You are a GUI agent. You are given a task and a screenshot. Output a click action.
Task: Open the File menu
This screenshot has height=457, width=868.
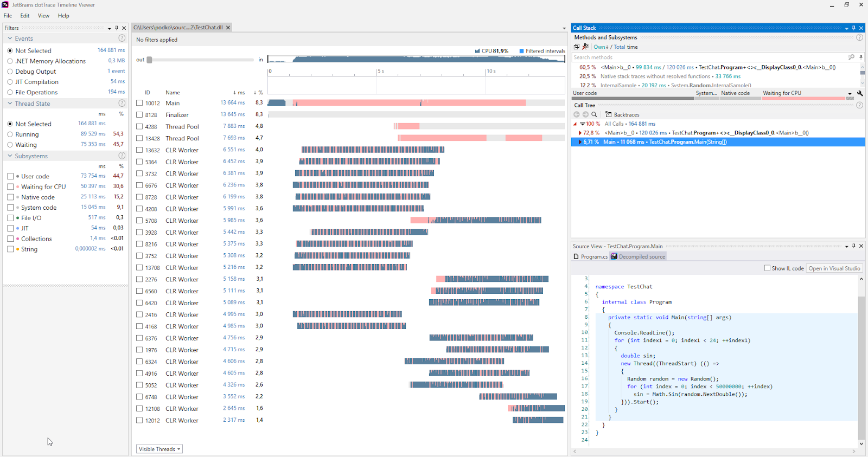click(8, 16)
